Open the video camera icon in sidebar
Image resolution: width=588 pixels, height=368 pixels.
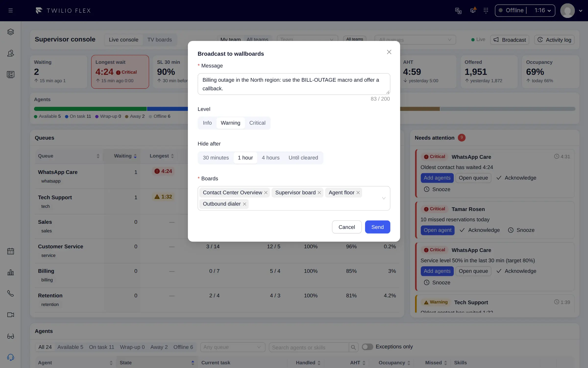pos(11,315)
